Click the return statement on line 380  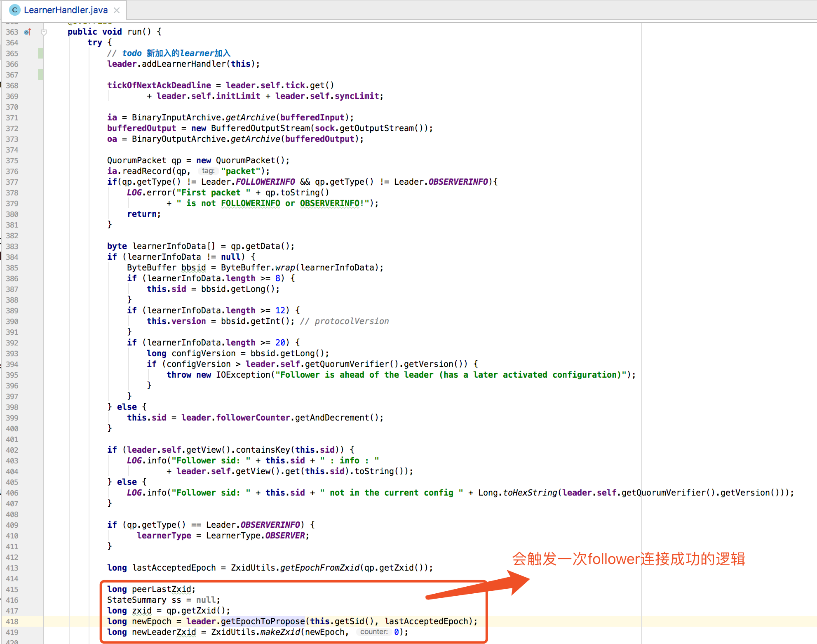click(x=144, y=214)
